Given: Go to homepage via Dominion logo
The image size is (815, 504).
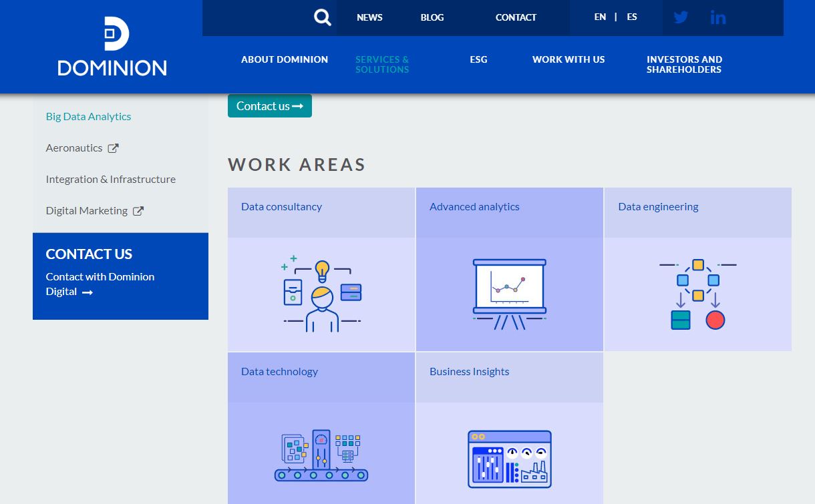Looking at the screenshot, I should point(112,47).
